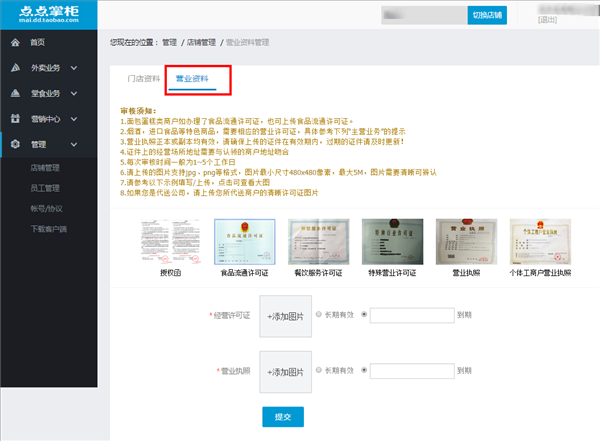Click the 管理 gear icon
The height and width of the screenshot is (441, 600).
click(15, 144)
